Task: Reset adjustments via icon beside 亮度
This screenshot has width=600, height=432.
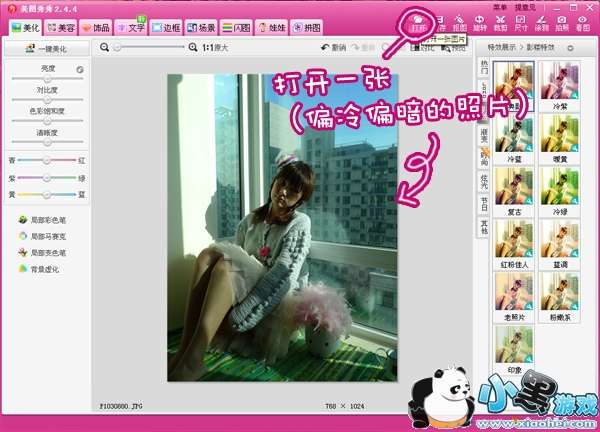Action: 80,70
